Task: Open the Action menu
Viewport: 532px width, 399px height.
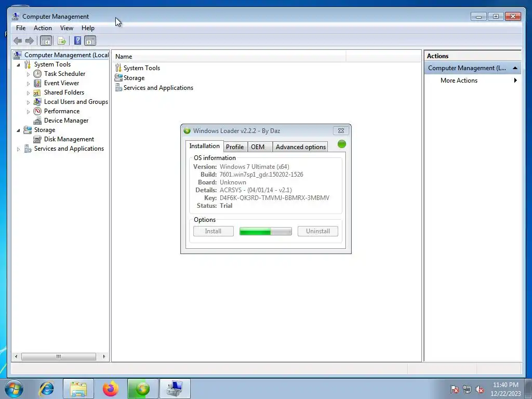Action: (x=43, y=28)
